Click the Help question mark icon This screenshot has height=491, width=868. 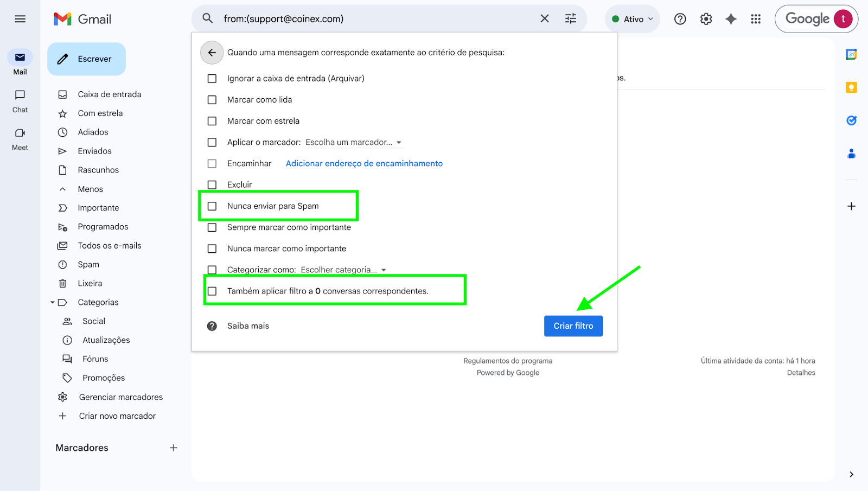680,19
